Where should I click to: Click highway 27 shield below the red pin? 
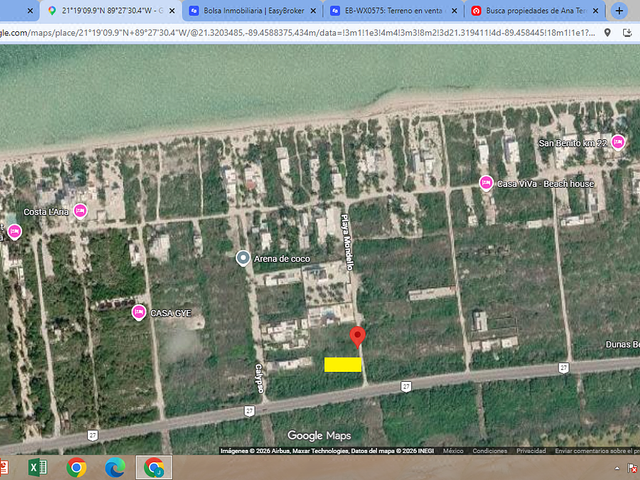click(x=406, y=387)
